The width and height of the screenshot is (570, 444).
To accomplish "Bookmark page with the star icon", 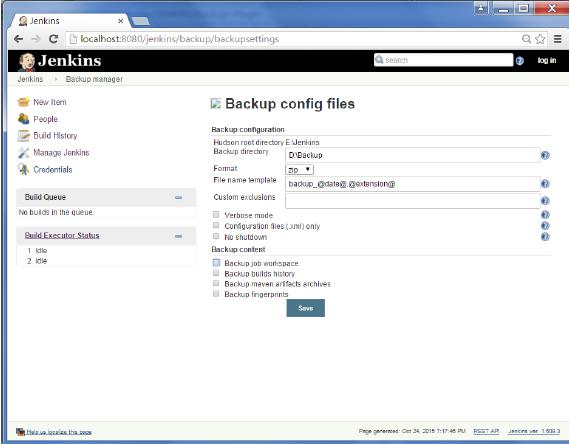I will 540,39.
